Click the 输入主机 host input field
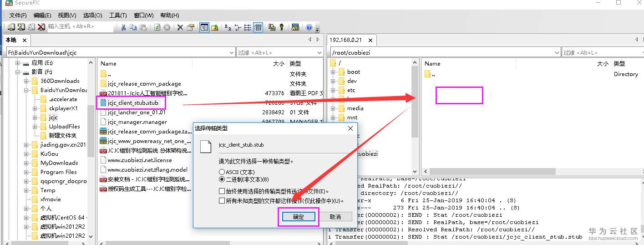Image resolution: width=644 pixels, height=245 pixels. (80, 27)
